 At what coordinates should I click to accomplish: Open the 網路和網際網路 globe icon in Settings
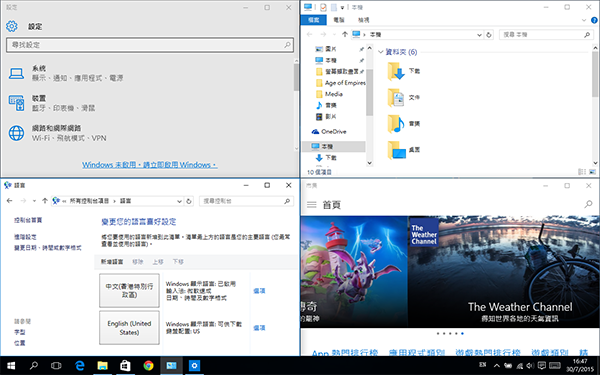pos(16,133)
